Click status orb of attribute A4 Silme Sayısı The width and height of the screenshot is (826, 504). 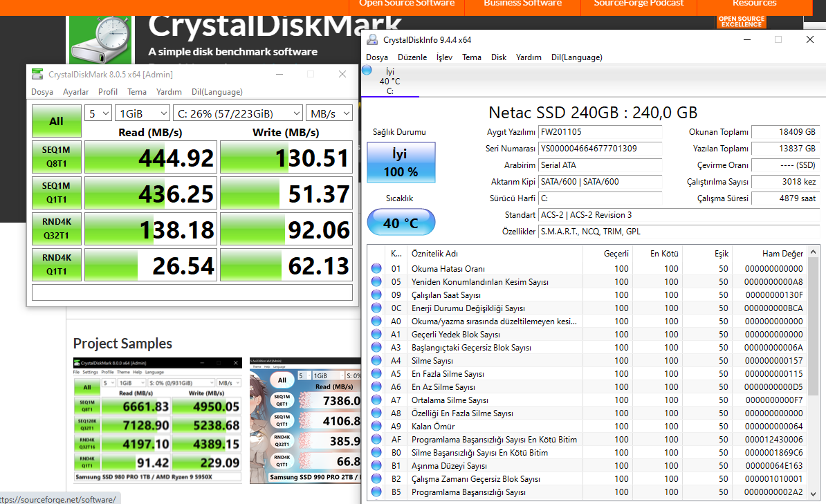point(376,361)
